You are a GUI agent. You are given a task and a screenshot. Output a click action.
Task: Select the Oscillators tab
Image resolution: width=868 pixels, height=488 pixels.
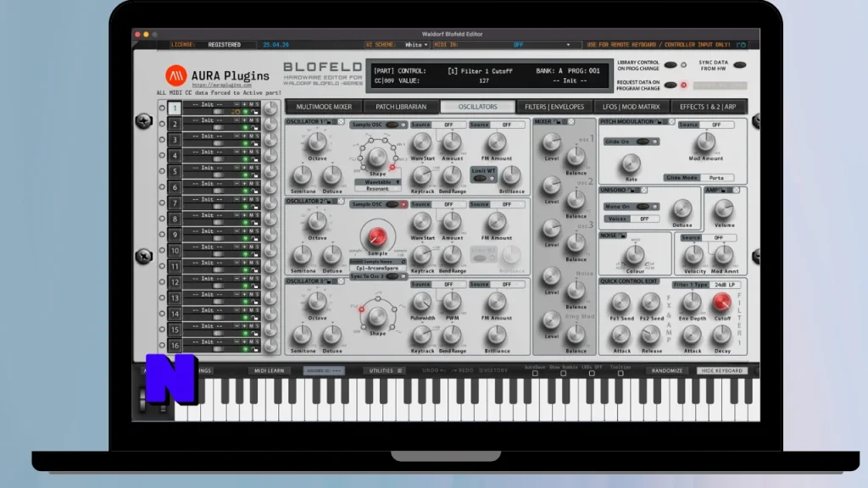coord(477,107)
